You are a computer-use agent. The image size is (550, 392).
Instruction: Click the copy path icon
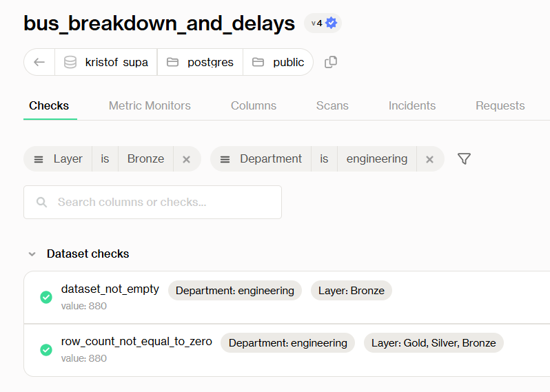(x=331, y=62)
